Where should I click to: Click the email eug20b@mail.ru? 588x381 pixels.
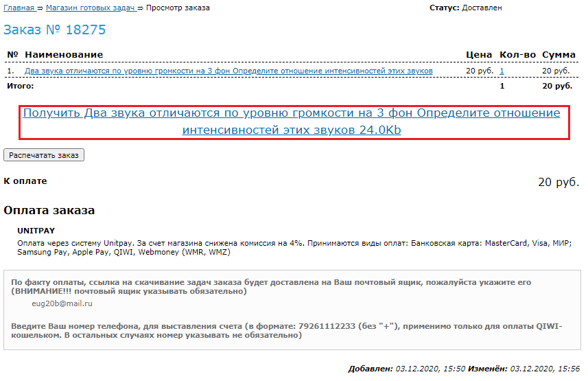point(62,303)
